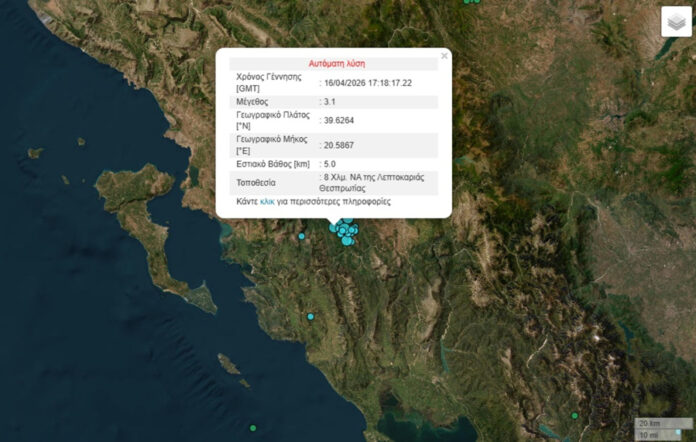Click the magnitude value 3.1
The image size is (696, 442).
[330, 102]
